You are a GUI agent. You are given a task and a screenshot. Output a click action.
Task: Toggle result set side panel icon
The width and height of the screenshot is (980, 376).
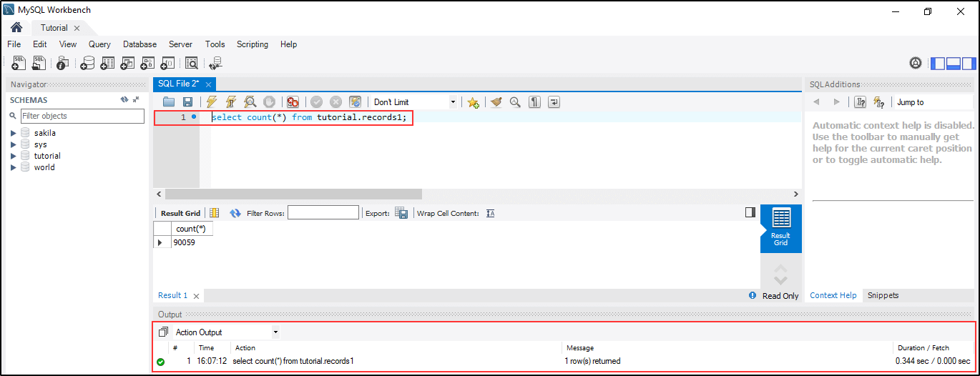click(750, 212)
